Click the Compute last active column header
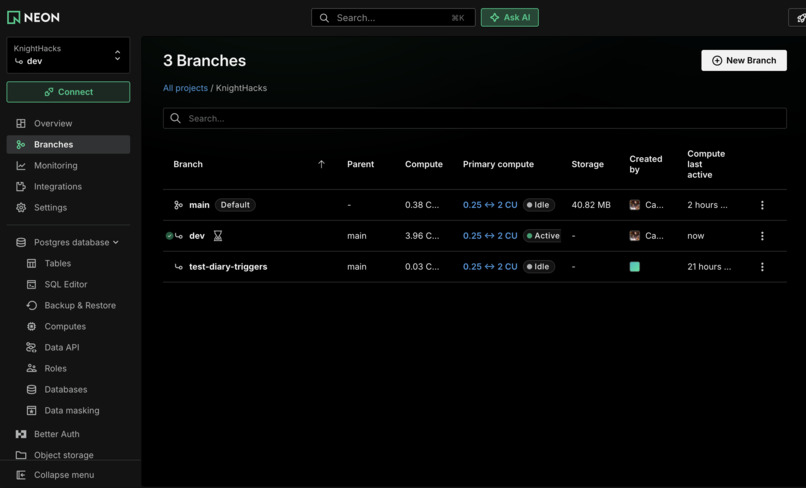This screenshot has width=806, height=488. click(706, 164)
